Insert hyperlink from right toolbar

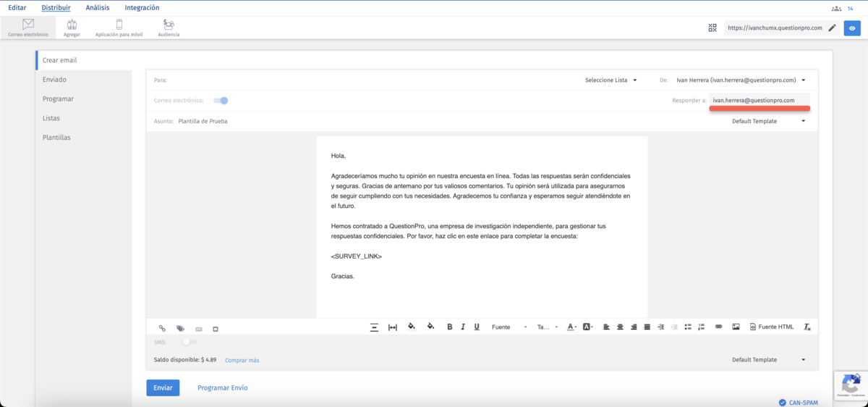click(718, 327)
